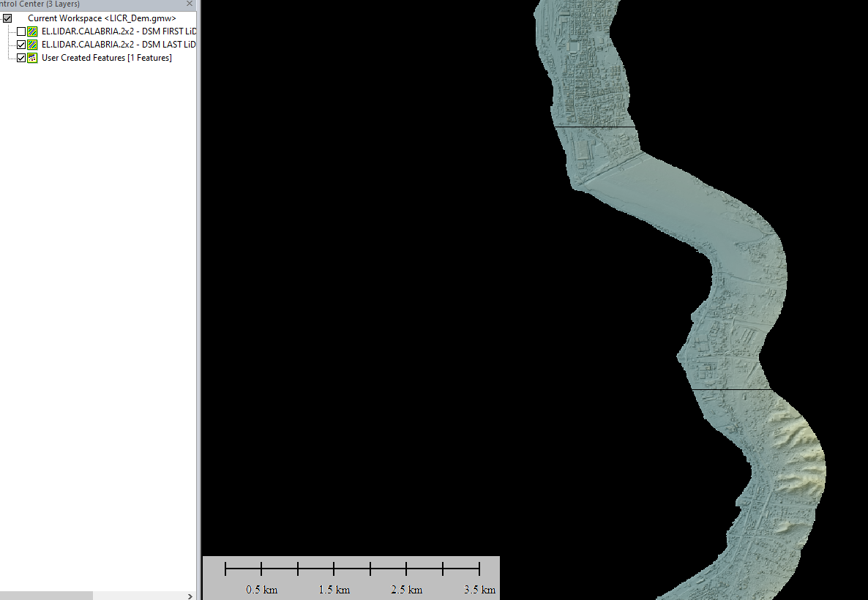This screenshot has width=868, height=600.
Task: Click the 3.5 km label on scale bar
Action: 479,590
